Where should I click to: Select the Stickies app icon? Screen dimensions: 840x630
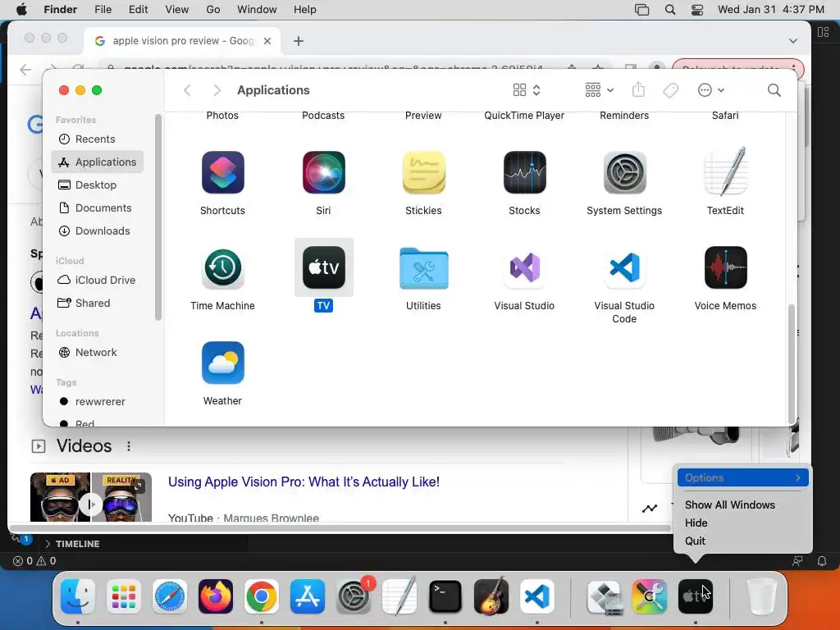(424, 172)
